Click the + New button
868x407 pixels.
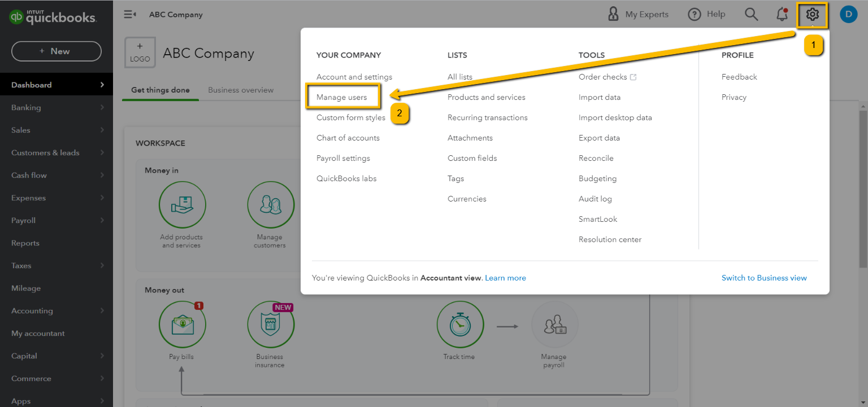point(57,51)
